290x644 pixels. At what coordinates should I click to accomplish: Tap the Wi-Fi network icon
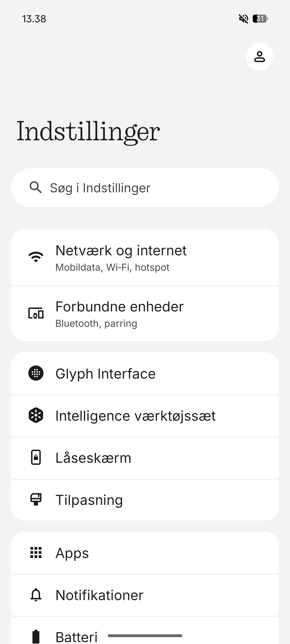(x=36, y=257)
